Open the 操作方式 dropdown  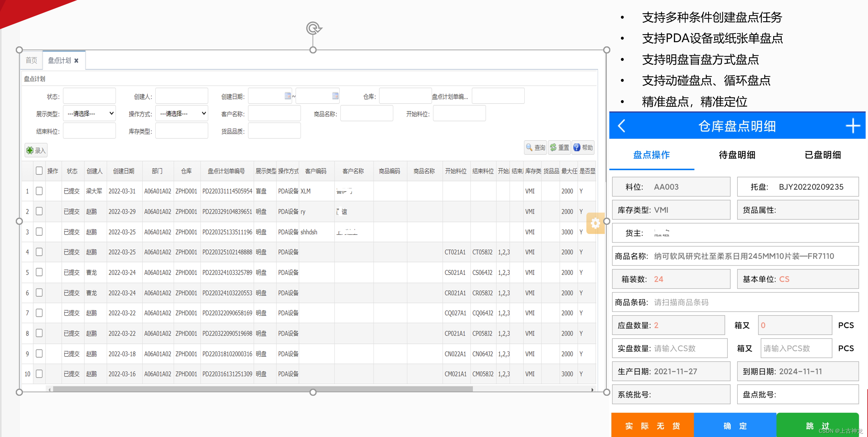182,113
